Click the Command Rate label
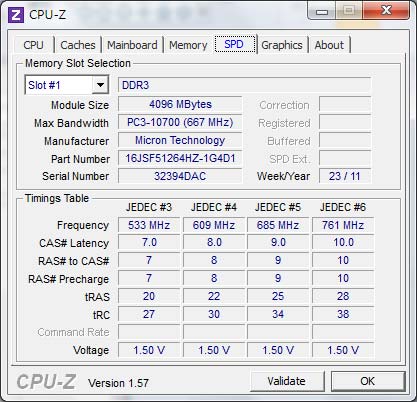 pyautogui.click(x=73, y=332)
